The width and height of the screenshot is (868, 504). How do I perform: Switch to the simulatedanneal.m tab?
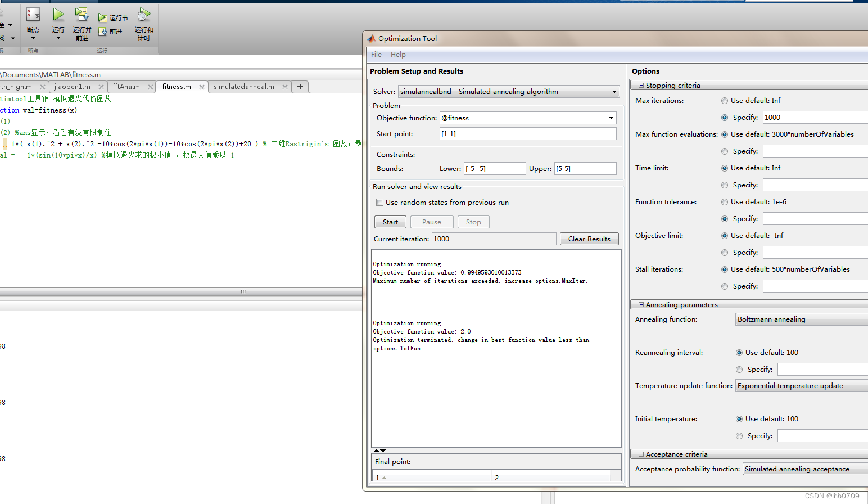pos(244,87)
